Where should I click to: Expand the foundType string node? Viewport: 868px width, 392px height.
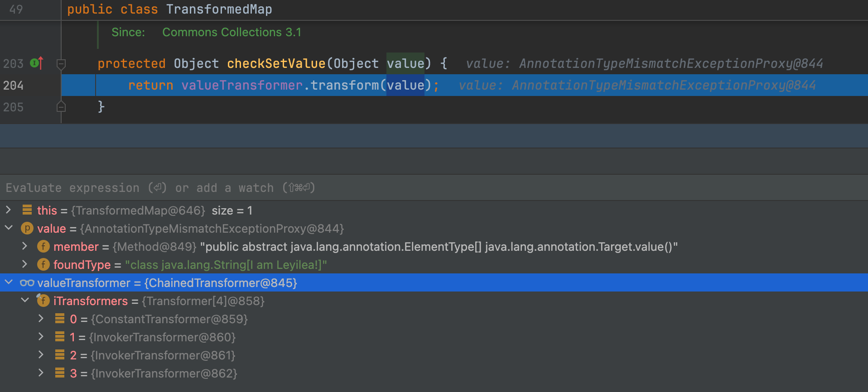click(x=24, y=264)
